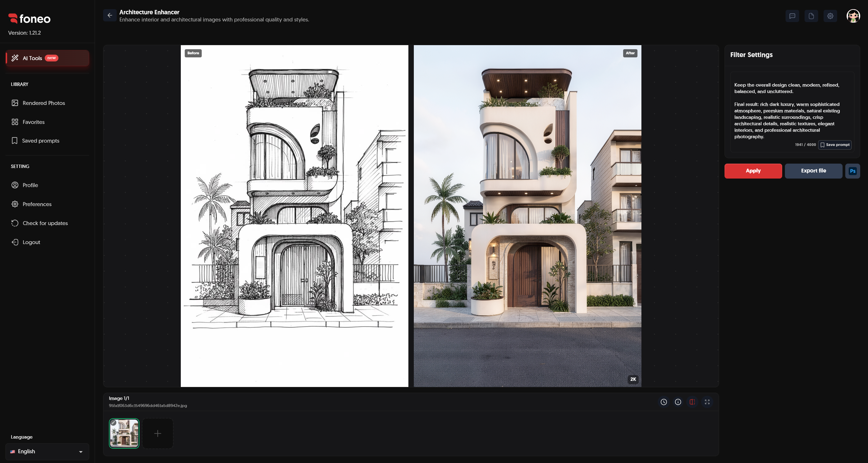Click the Save prompt button
The width and height of the screenshot is (868, 463).
pyautogui.click(x=835, y=145)
